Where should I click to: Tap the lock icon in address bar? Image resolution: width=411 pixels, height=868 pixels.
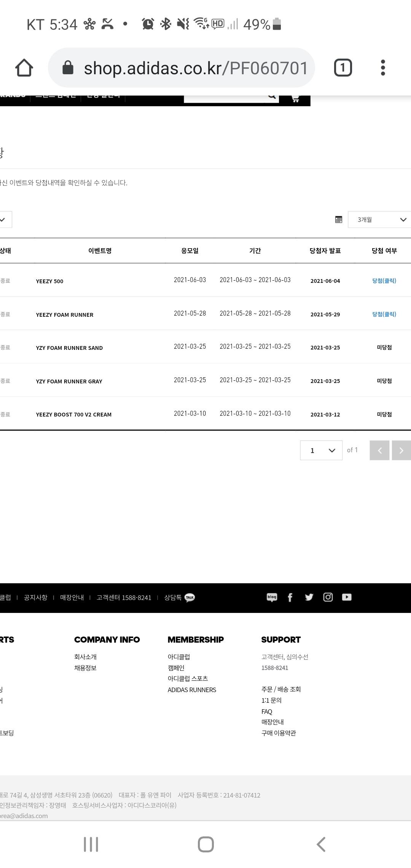pos(68,68)
